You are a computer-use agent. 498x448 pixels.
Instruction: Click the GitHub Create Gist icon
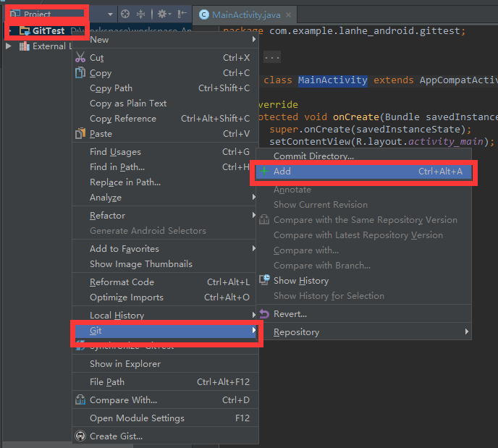pyautogui.click(x=80, y=436)
